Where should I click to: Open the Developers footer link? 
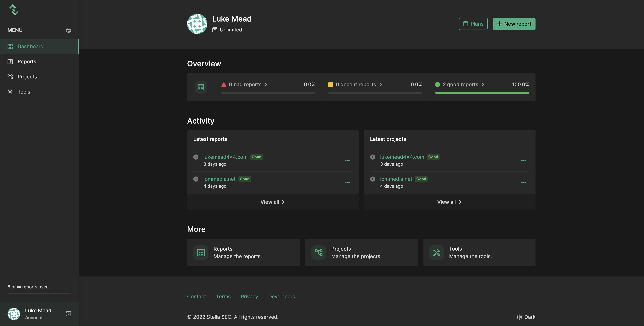coord(281,296)
